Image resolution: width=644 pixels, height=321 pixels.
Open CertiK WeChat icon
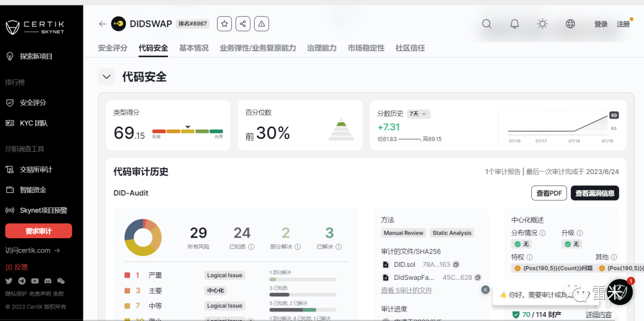[61, 281]
